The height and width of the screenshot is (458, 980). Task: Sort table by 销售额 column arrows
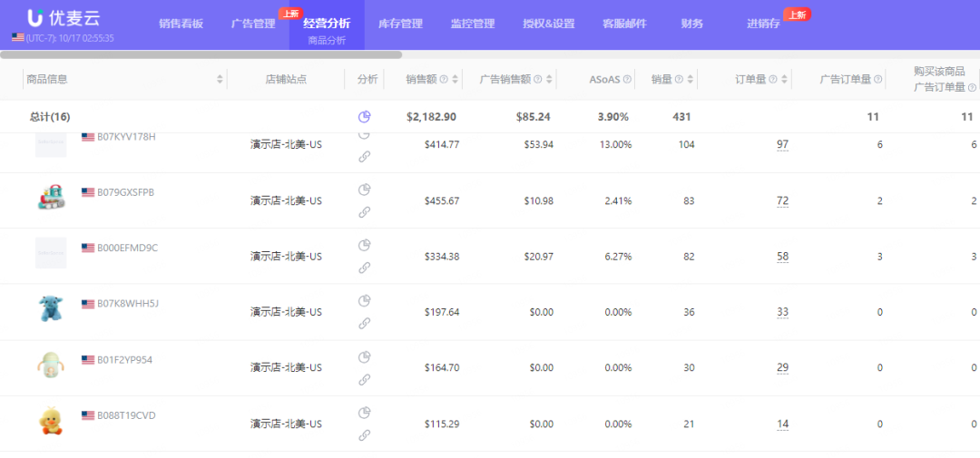455,79
